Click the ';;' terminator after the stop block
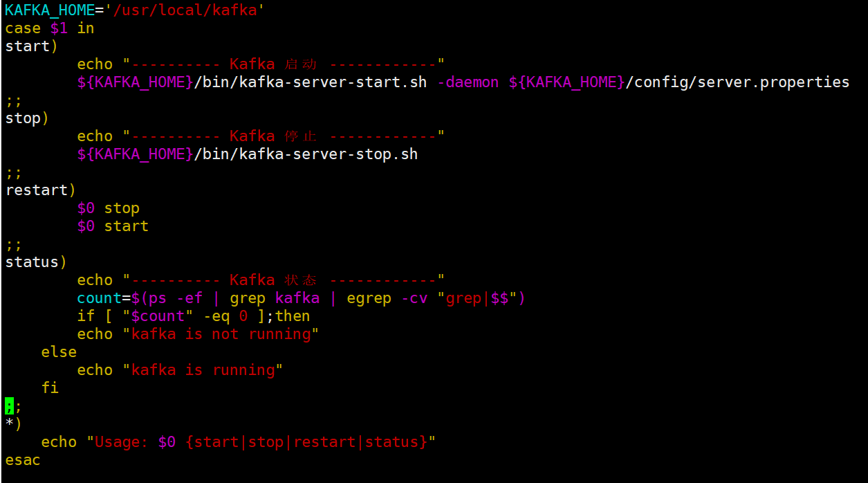Screen dimensions: 868x483 [14, 173]
